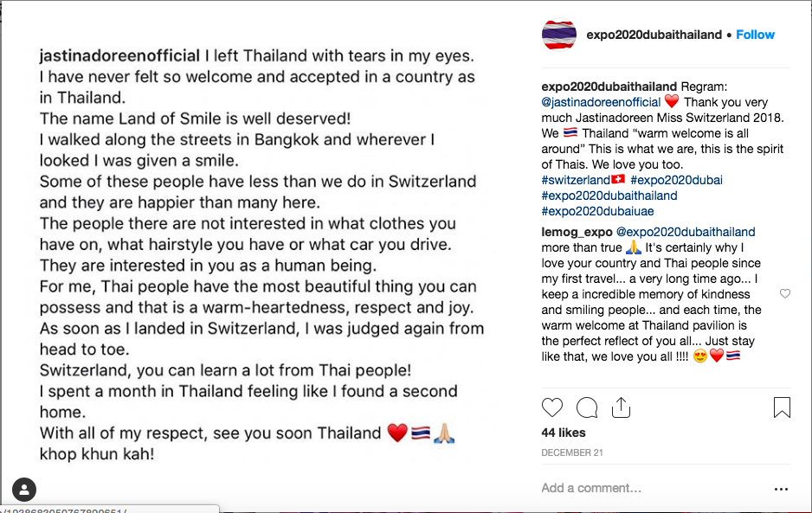Open comments via speech bubble icon

pos(587,408)
